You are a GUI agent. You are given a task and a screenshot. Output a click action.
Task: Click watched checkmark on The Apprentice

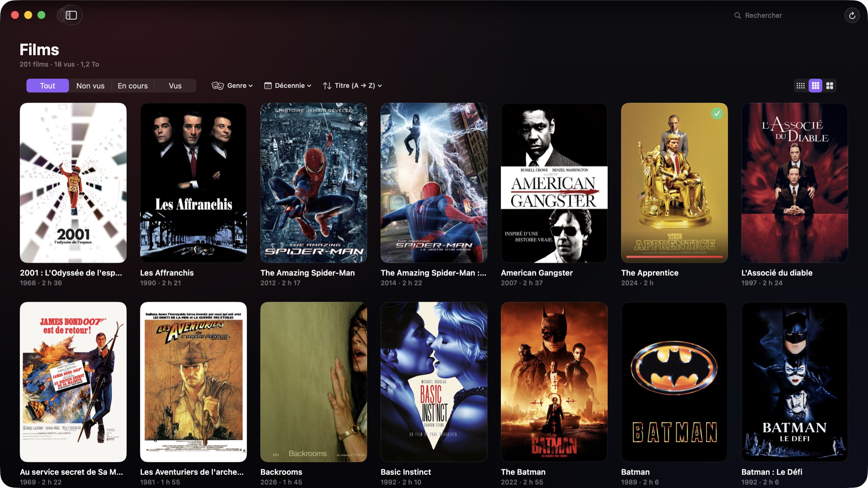click(x=717, y=114)
